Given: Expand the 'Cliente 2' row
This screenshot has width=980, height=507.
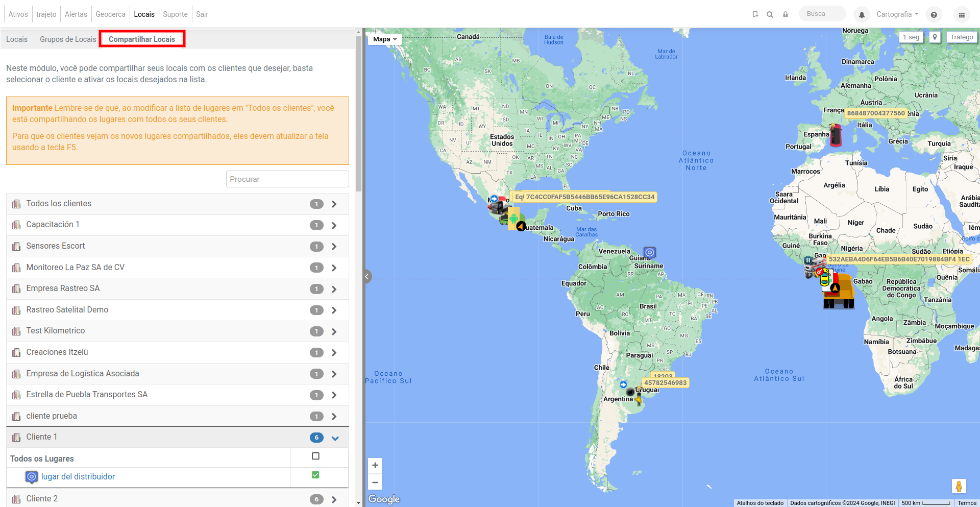Looking at the screenshot, I should pos(334,499).
